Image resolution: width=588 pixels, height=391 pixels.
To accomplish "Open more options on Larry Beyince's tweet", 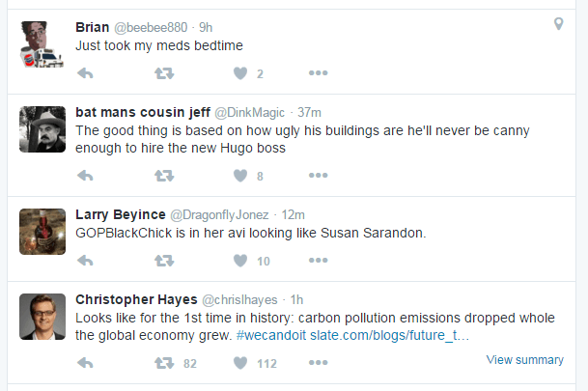I will pyautogui.click(x=319, y=261).
